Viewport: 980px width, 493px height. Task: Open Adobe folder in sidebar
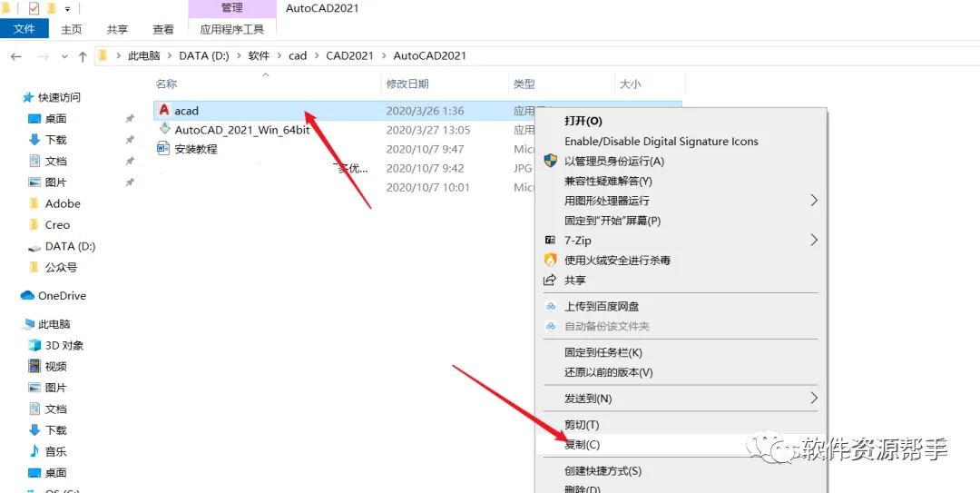[63, 204]
